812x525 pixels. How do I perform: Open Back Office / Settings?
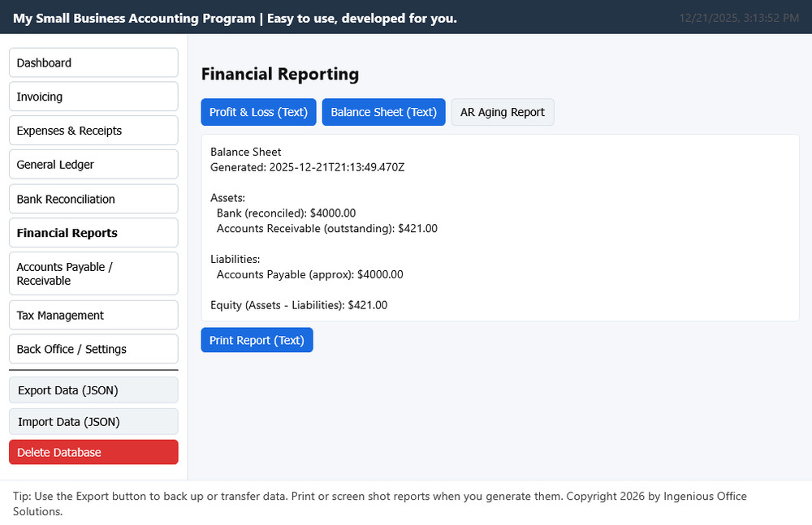click(93, 349)
